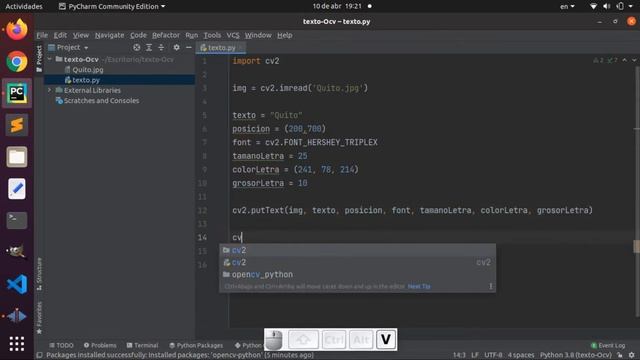Open the File menu
This screenshot has width=640, height=360.
(x=42, y=35)
